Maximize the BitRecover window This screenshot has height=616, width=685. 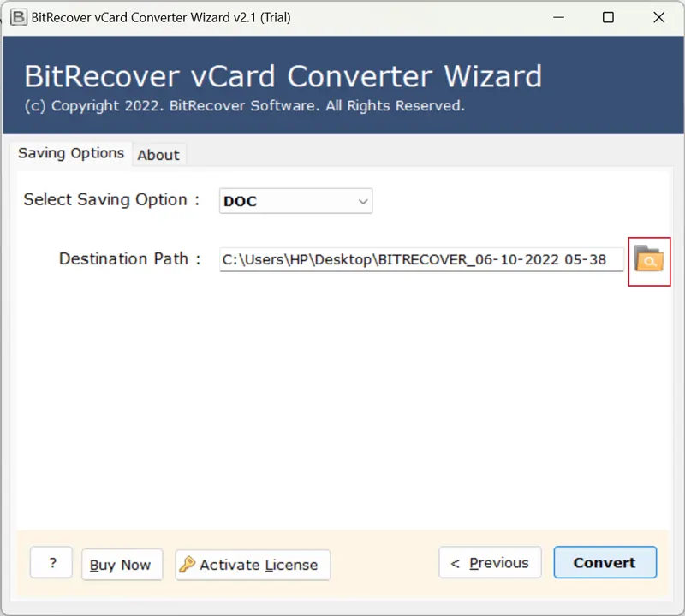tap(609, 17)
